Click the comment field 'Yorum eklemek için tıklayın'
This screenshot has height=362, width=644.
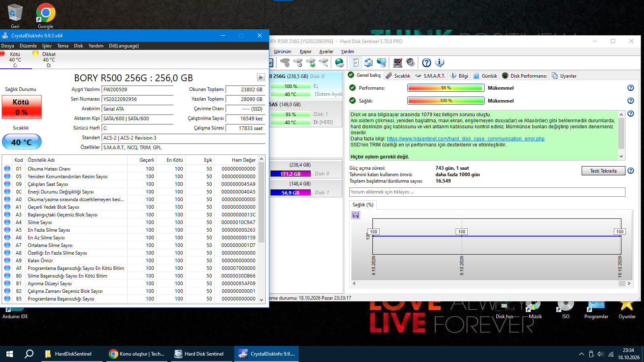click(487, 192)
